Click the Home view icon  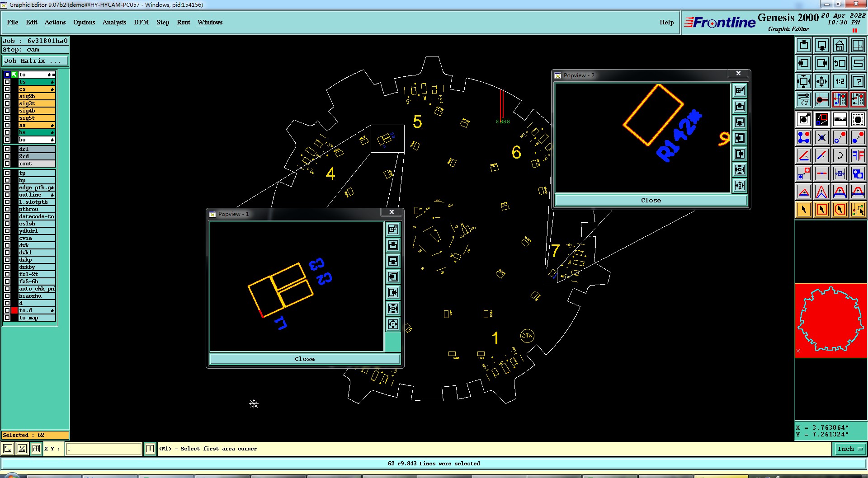840,45
